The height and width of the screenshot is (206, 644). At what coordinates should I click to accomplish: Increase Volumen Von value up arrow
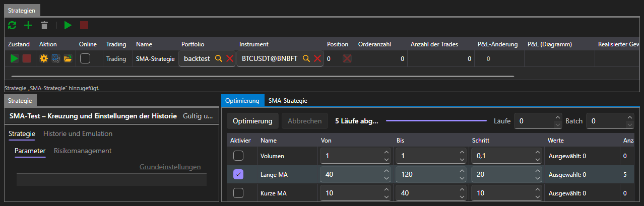coord(386,153)
